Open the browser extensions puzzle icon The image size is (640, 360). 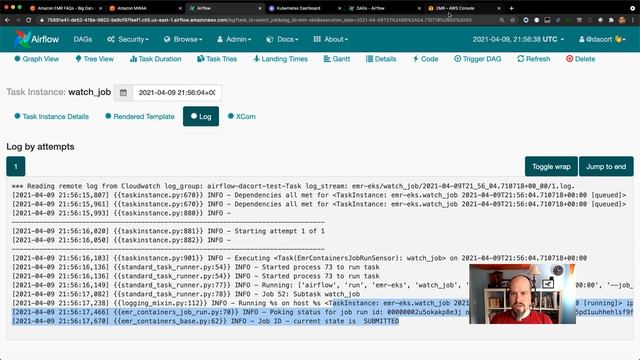(611, 20)
